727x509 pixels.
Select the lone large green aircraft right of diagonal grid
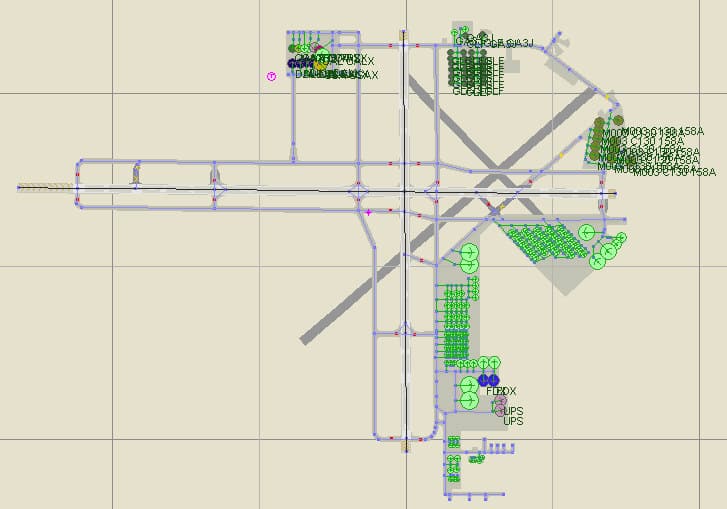click(587, 232)
